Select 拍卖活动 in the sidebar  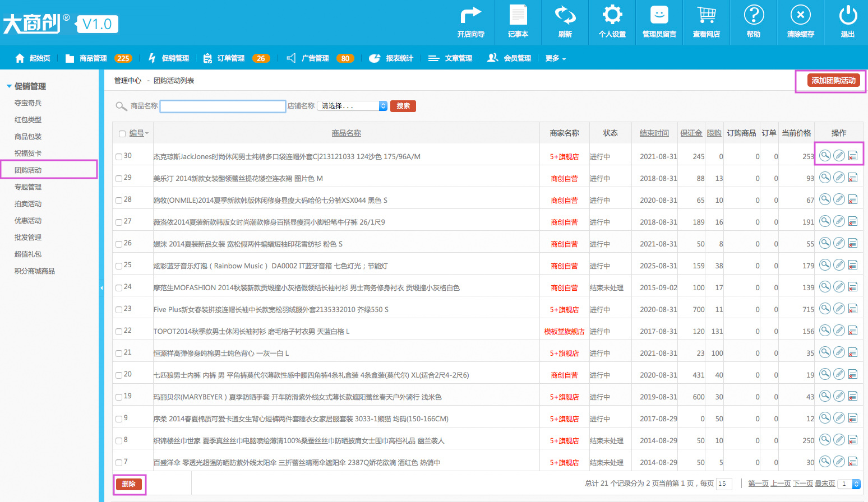click(28, 203)
